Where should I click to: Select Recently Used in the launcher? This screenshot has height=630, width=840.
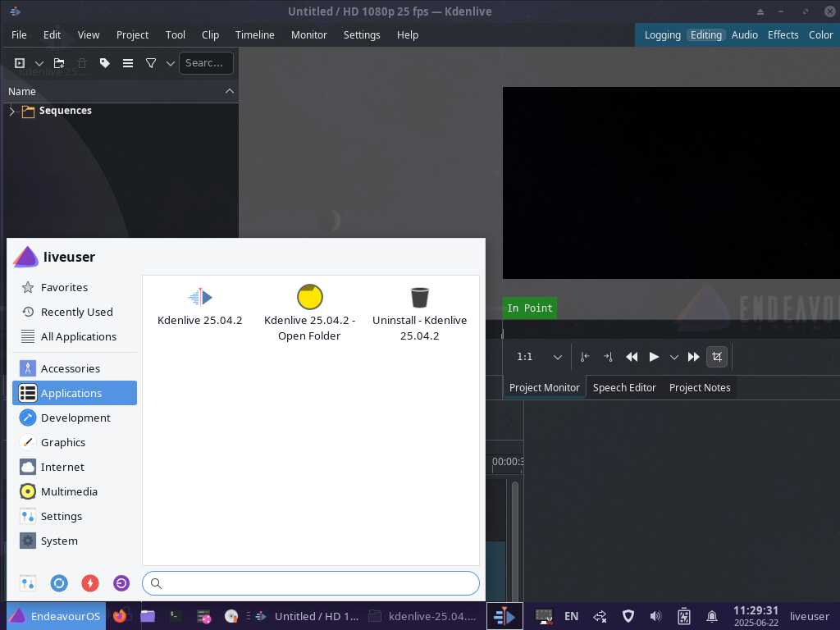[75, 312]
